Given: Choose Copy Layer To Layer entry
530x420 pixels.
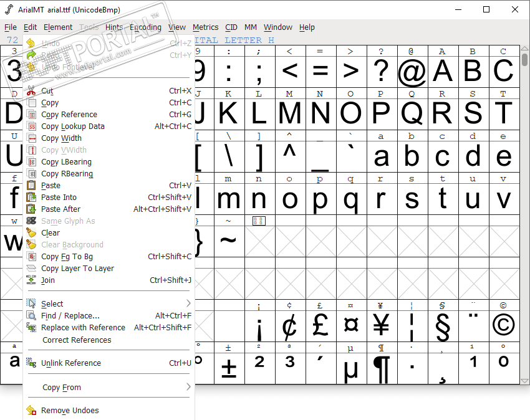Looking at the screenshot, I should [109, 269].
